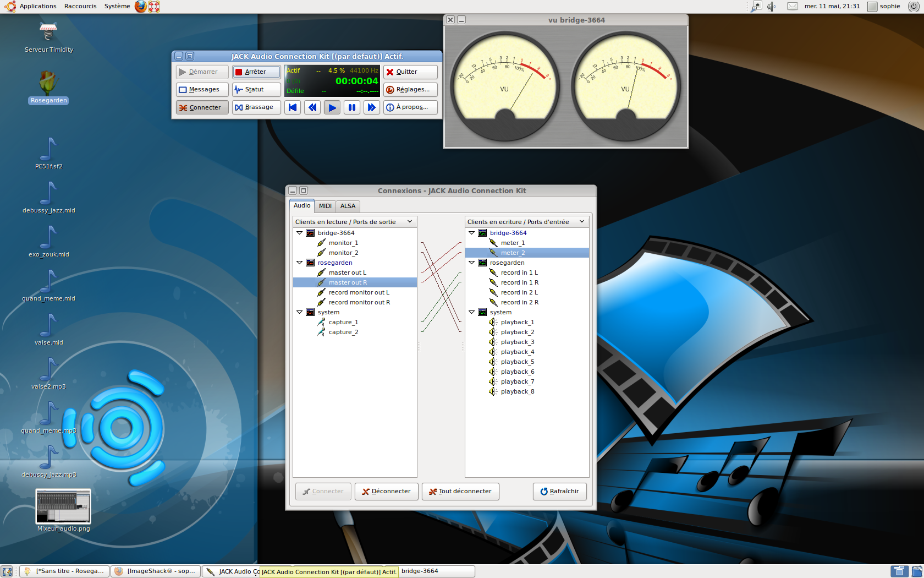
Task: Open the output ports column header dropdown
Action: click(410, 222)
